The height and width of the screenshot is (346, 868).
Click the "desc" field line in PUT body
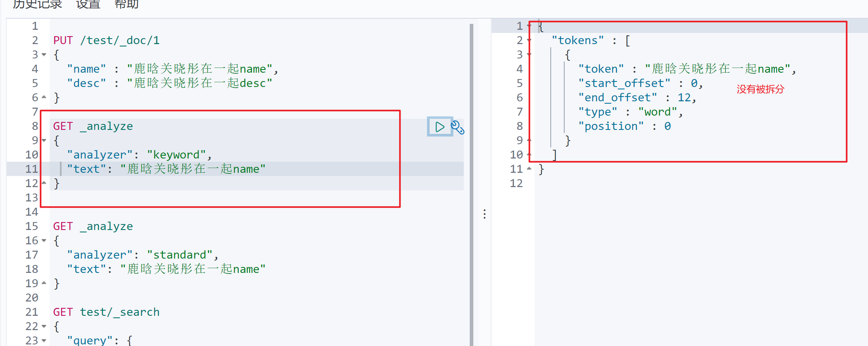[170, 83]
